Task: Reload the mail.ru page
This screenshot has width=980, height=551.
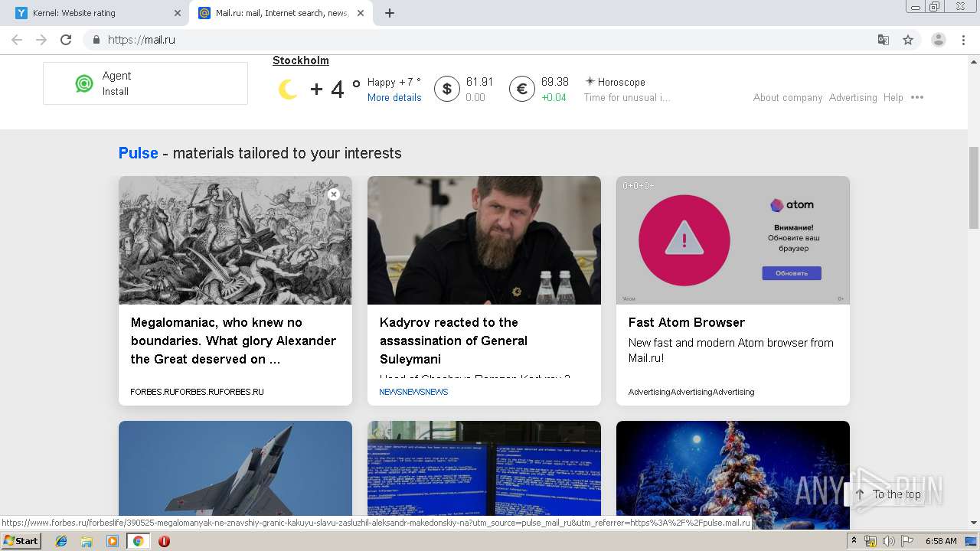Action: (66, 40)
